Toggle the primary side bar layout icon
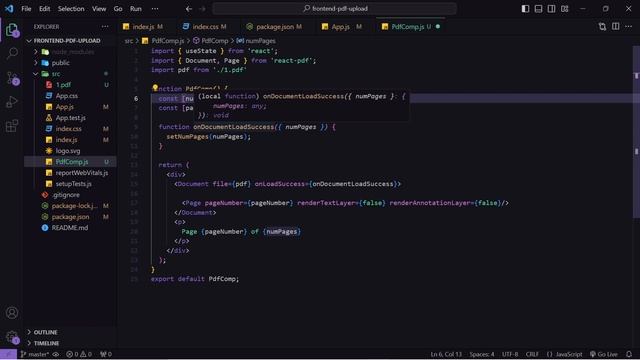The height and width of the screenshot is (360, 640). click(x=525, y=9)
